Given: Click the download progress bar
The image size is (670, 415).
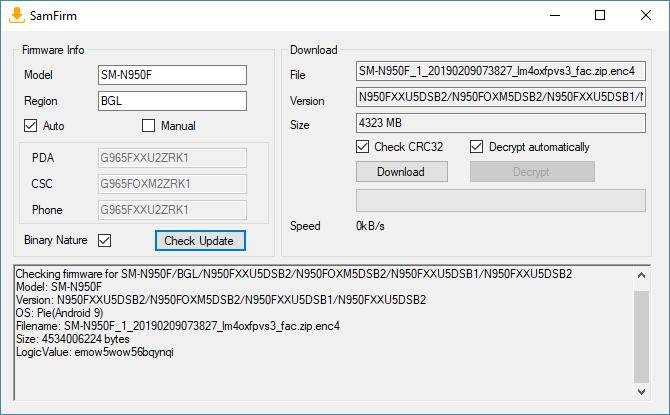Looking at the screenshot, I should (x=500, y=200).
